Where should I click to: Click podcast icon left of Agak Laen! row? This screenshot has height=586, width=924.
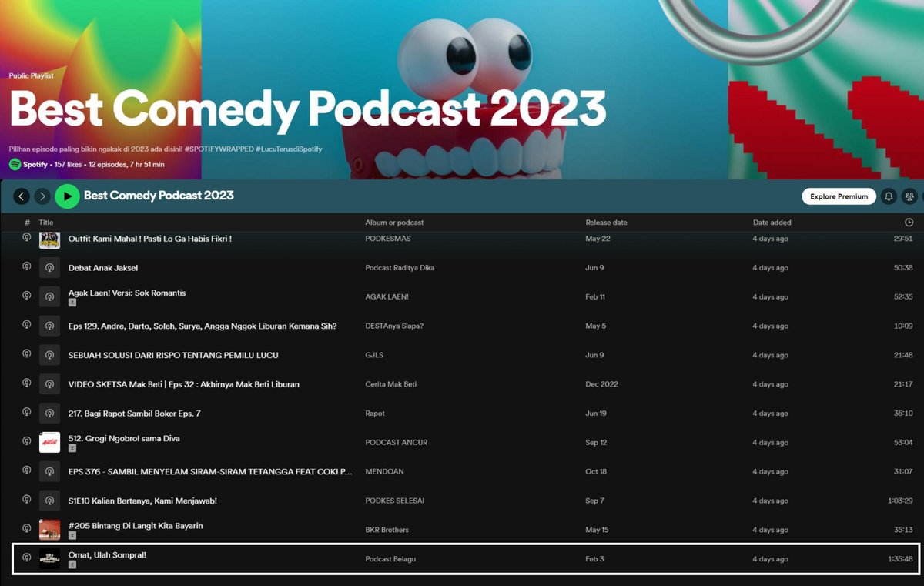pyautogui.click(x=26, y=296)
